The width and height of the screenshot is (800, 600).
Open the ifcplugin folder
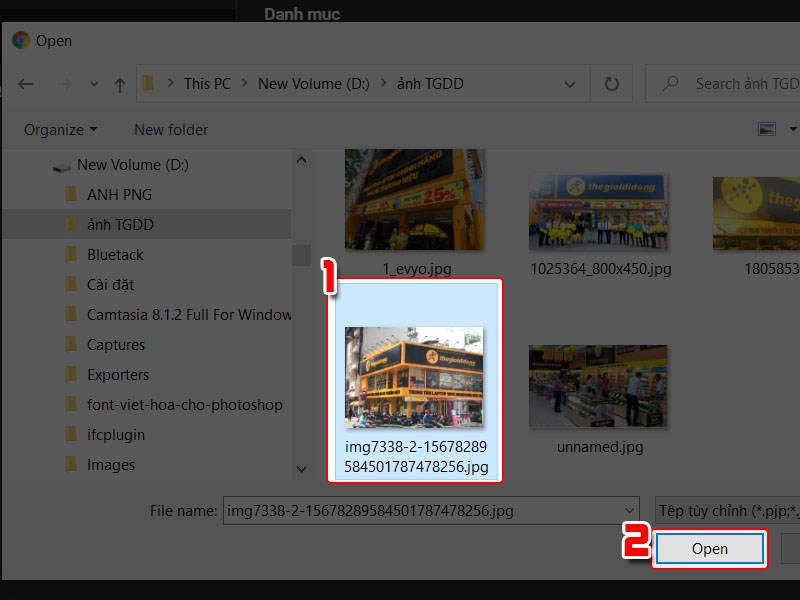[116, 435]
